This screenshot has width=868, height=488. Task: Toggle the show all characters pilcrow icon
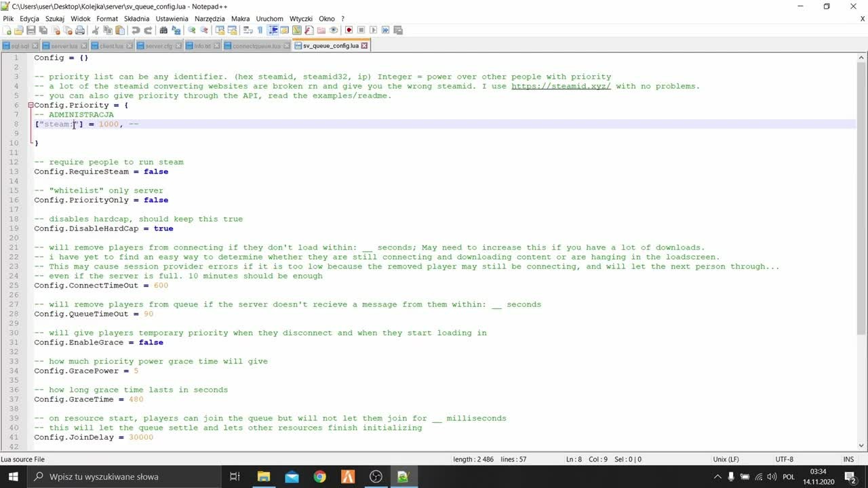click(x=260, y=30)
